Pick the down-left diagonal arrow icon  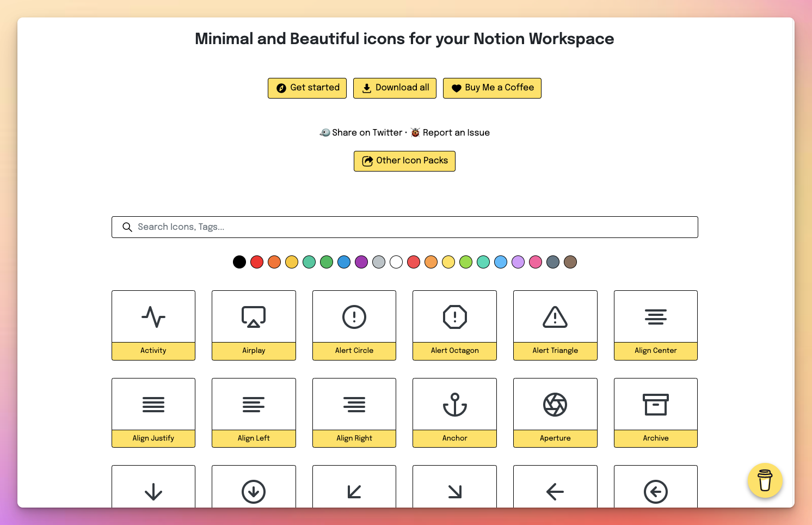click(354, 487)
